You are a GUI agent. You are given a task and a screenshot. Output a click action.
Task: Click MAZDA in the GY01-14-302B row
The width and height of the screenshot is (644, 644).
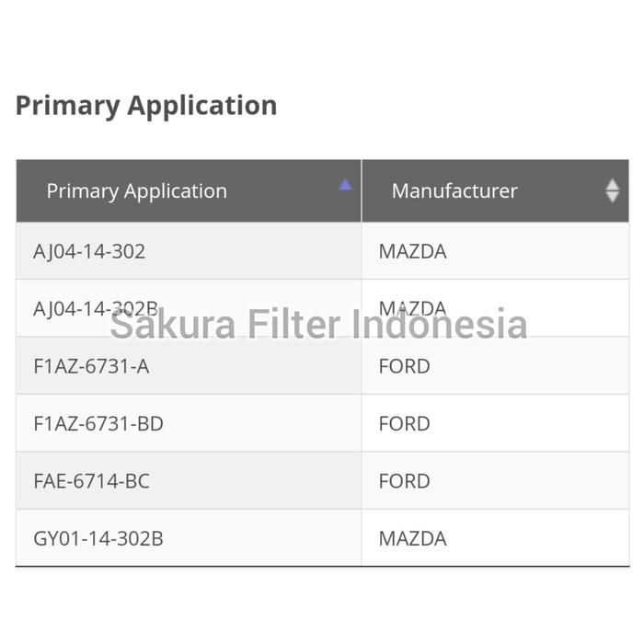[x=412, y=538]
